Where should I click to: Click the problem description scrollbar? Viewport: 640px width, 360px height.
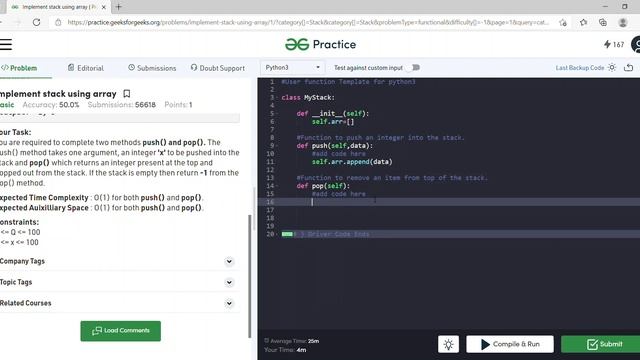(x=250, y=277)
